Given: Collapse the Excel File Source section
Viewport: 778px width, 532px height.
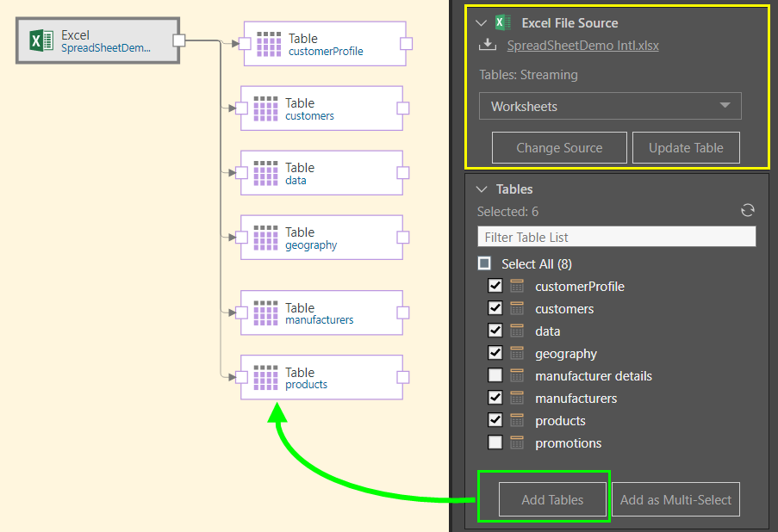Looking at the screenshot, I should pyautogui.click(x=482, y=23).
